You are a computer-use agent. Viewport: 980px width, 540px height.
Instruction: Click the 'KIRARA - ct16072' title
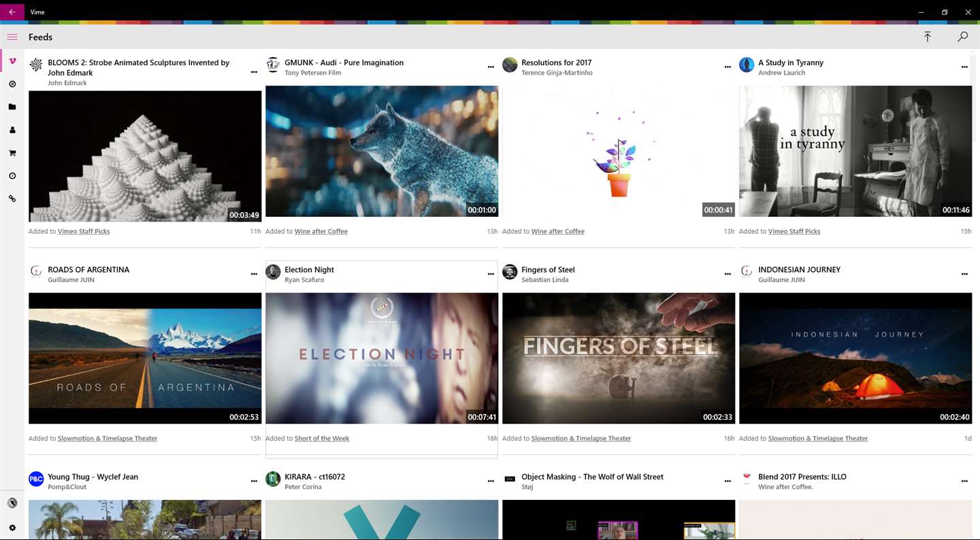pyautogui.click(x=314, y=477)
